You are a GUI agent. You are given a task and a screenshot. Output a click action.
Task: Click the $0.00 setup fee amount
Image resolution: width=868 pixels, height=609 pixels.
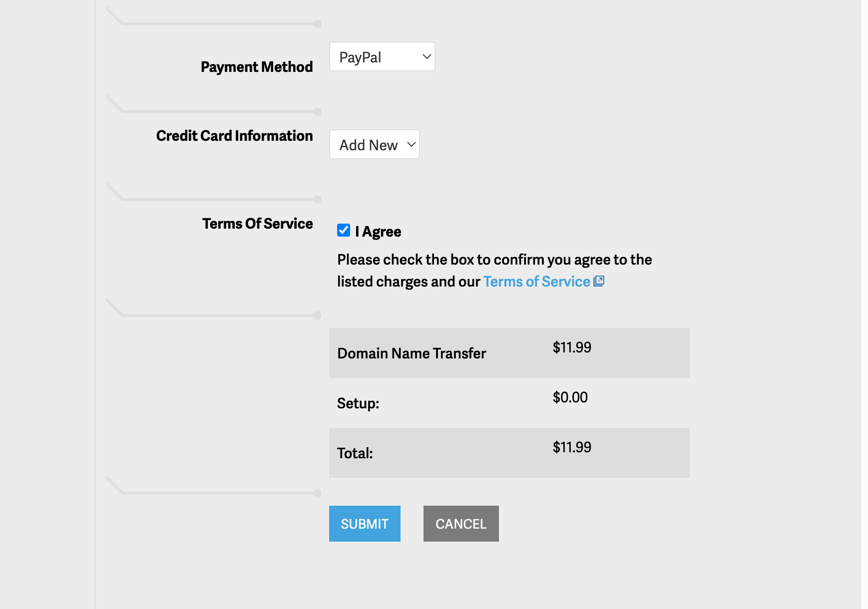570,397
